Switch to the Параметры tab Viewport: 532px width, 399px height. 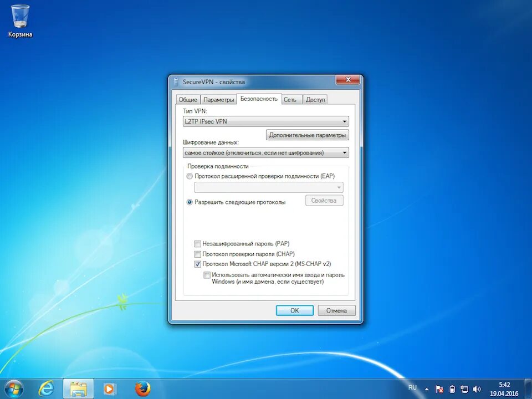218,100
